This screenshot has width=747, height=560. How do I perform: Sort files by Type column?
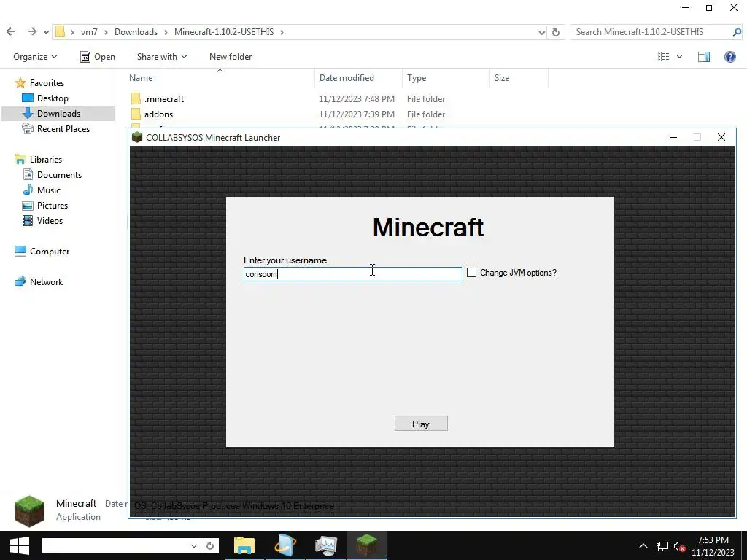417,77
